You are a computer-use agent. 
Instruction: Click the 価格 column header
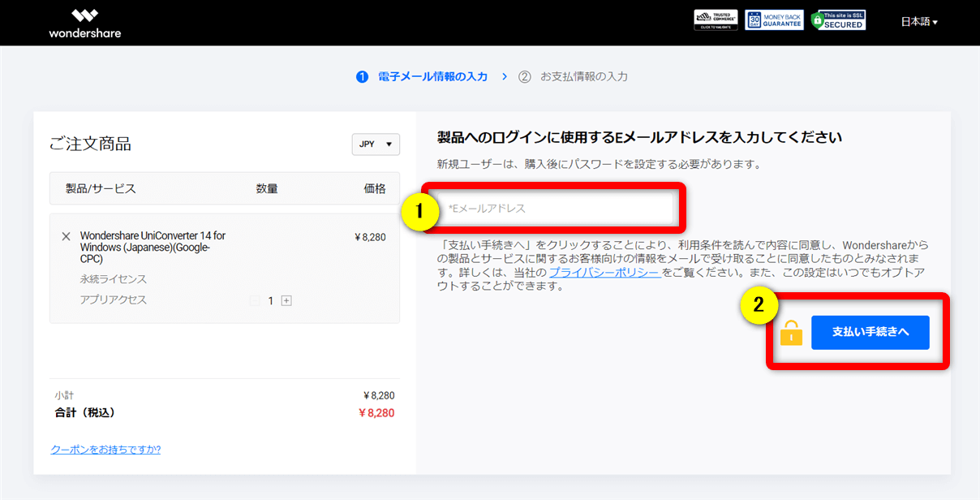[x=375, y=188]
